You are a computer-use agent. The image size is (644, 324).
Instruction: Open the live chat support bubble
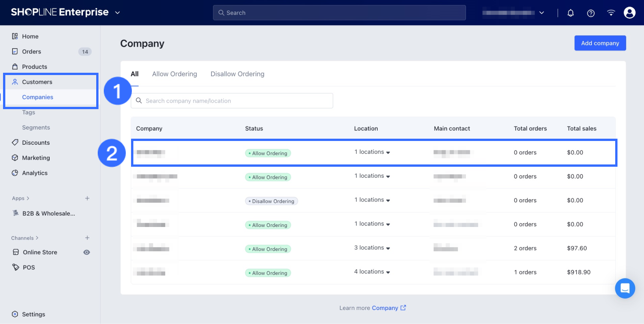tap(625, 288)
